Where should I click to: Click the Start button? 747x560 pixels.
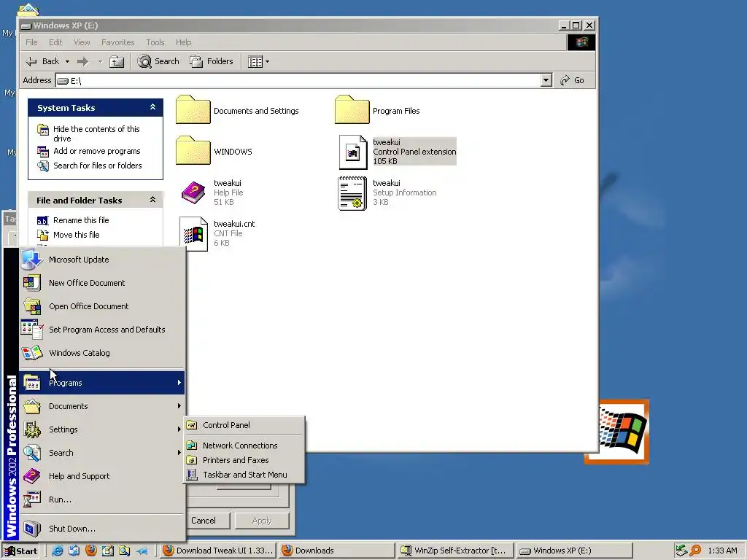[20, 551]
